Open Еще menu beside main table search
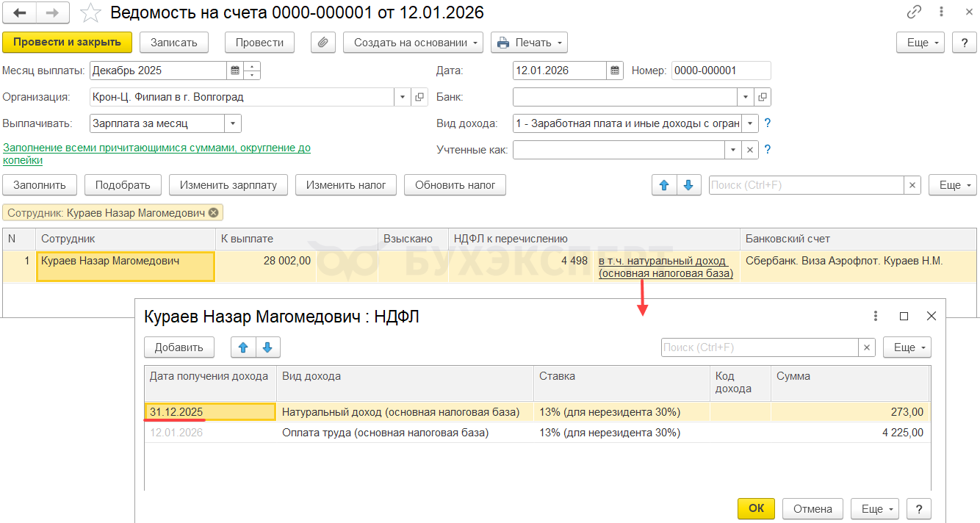 (952, 185)
